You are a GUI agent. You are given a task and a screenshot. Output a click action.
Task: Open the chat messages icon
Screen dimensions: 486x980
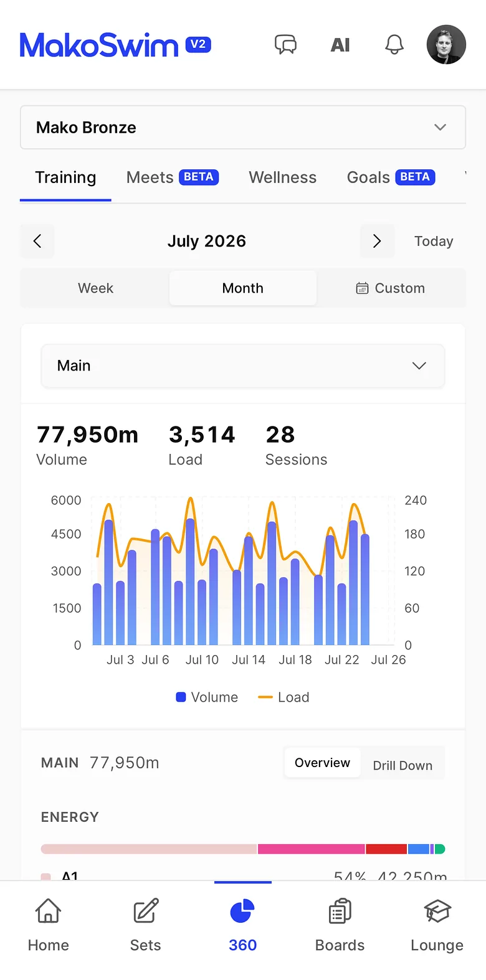tap(286, 44)
